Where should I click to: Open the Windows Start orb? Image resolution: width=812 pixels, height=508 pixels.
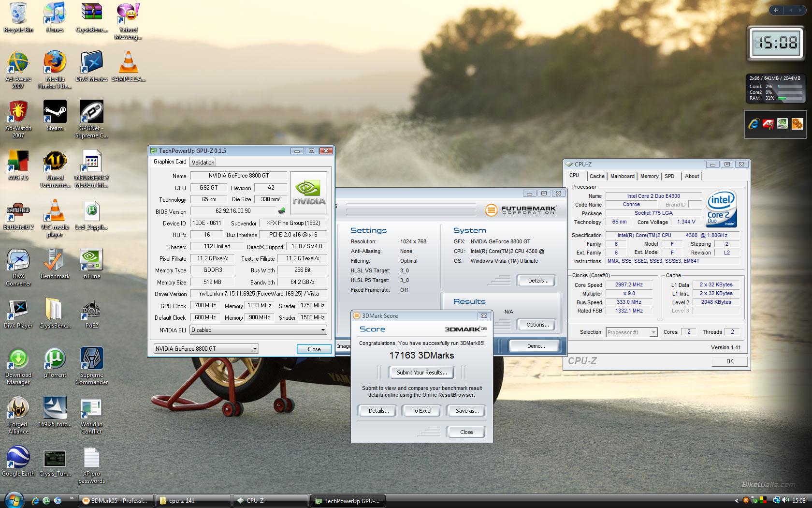pyautogui.click(x=13, y=499)
